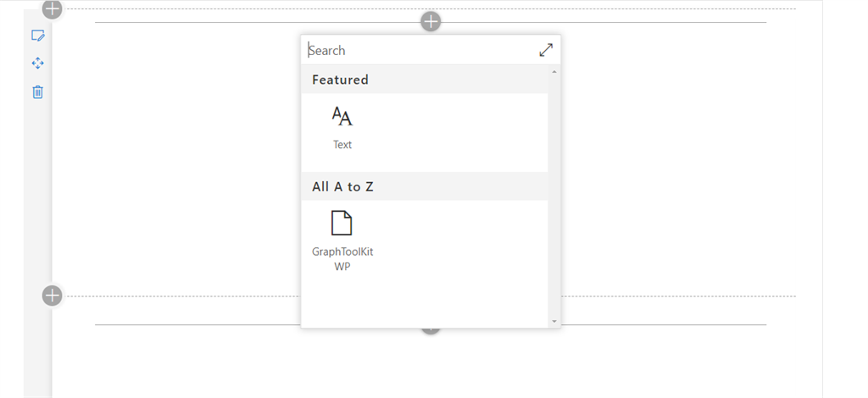Select the Move section arrows icon
This screenshot has height=398, width=868.
pos(37,63)
